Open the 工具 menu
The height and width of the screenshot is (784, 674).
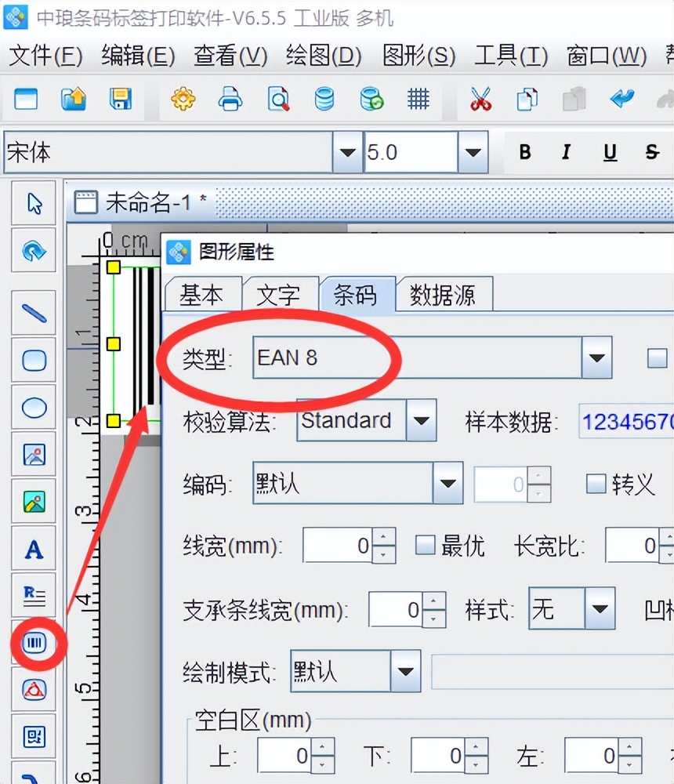509,56
